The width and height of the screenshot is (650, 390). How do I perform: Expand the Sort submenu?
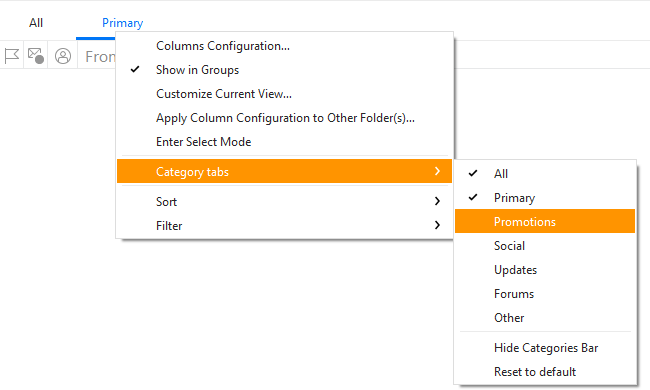[284, 201]
